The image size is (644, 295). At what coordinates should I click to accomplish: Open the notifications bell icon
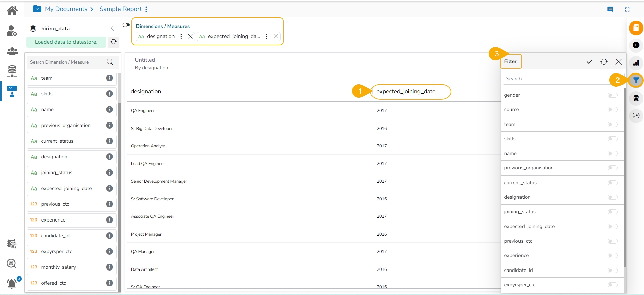[x=12, y=284]
